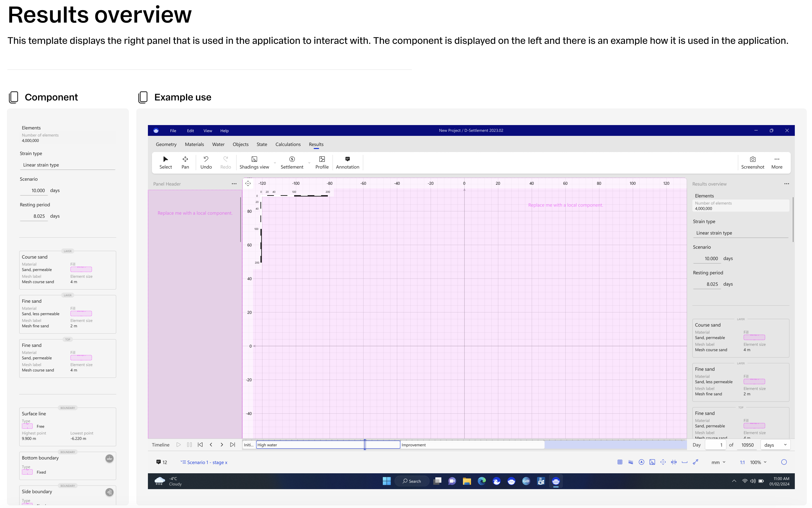Screen dimensions: 812x508
Task: Click the recenter crosshair at ruler corner
Action: tap(248, 183)
